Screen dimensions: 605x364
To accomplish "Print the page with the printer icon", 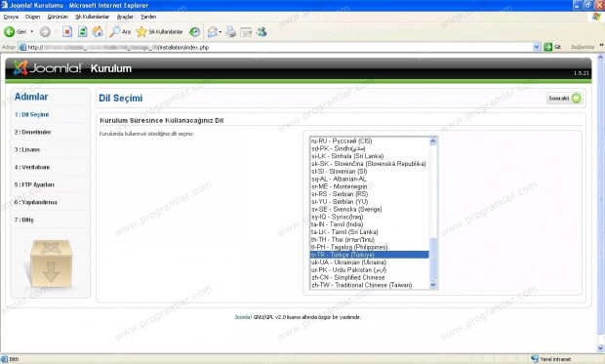I will click(x=230, y=31).
